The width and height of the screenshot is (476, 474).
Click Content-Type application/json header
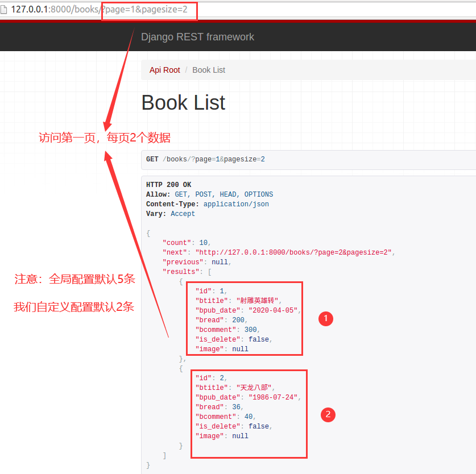[x=208, y=204]
